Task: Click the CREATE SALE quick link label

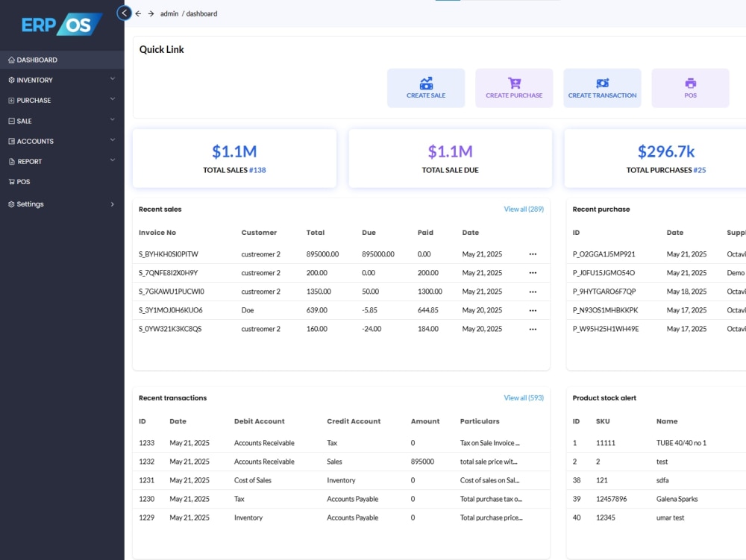Action: [x=426, y=95]
